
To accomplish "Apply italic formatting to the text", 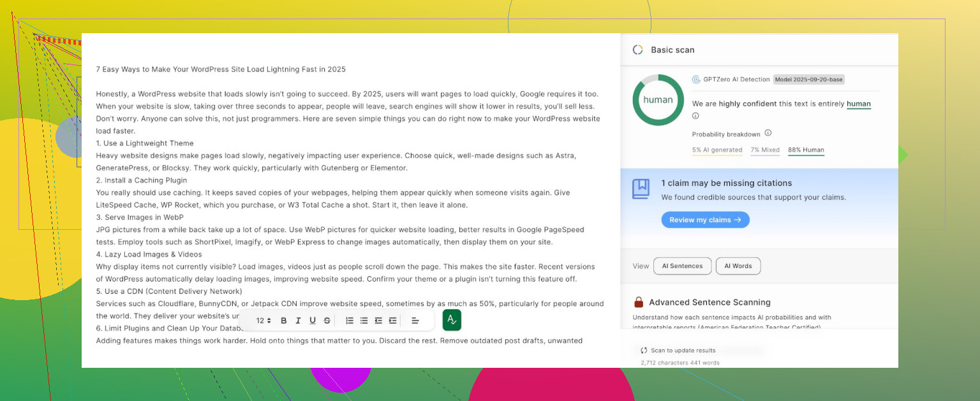I will (x=299, y=321).
